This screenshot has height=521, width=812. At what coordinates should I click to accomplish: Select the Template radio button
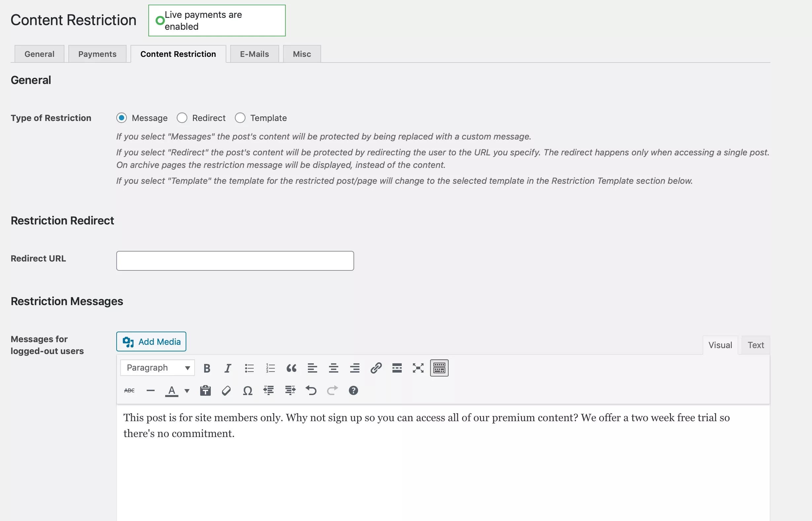point(240,118)
